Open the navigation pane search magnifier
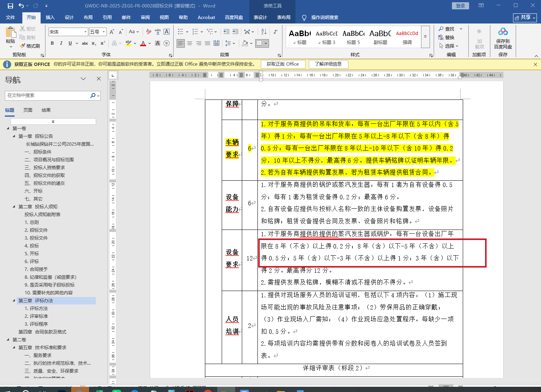Viewport: 541px width, 392px height. [93, 95]
